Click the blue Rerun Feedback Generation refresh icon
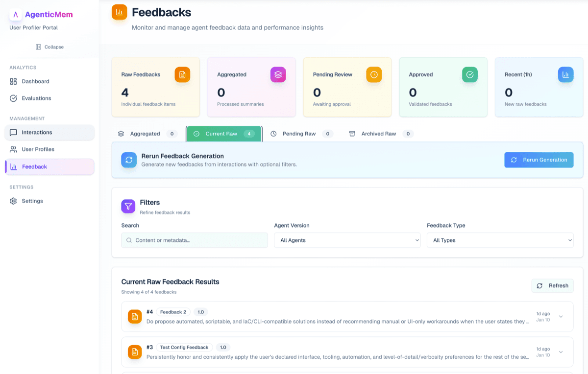 (129, 160)
